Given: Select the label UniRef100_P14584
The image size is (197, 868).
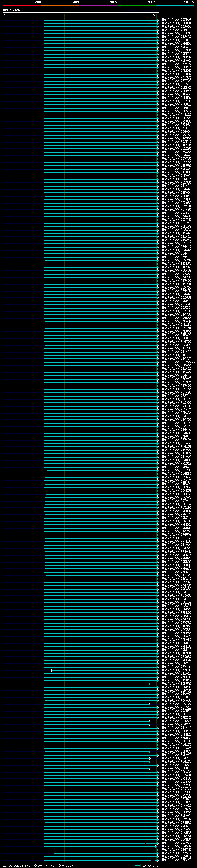Looking at the screenshot, I should click(x=177, y=846).
